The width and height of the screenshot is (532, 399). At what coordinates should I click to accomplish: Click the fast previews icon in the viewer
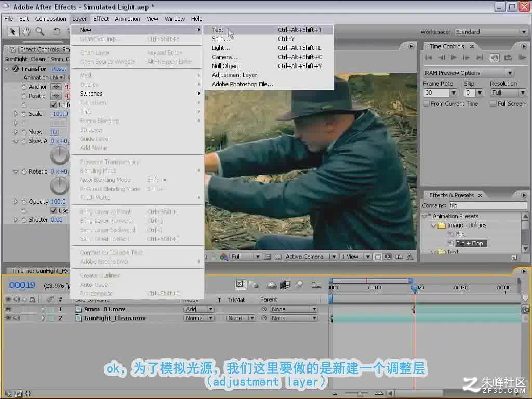(388, 257)
